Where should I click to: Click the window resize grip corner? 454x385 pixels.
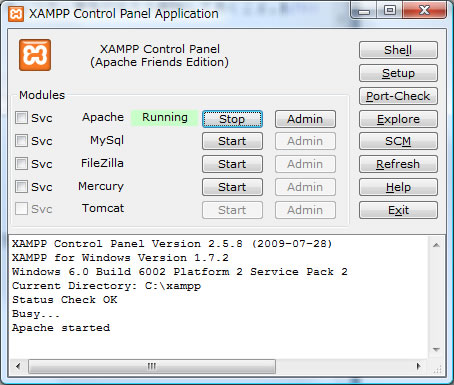tap(437, 369)
